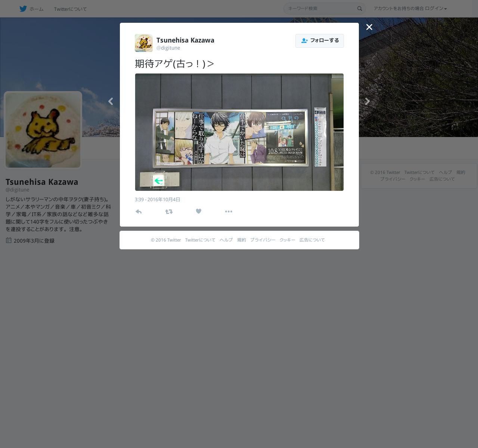Open Twitterについて in right sidebar footer

coord(419,172)
